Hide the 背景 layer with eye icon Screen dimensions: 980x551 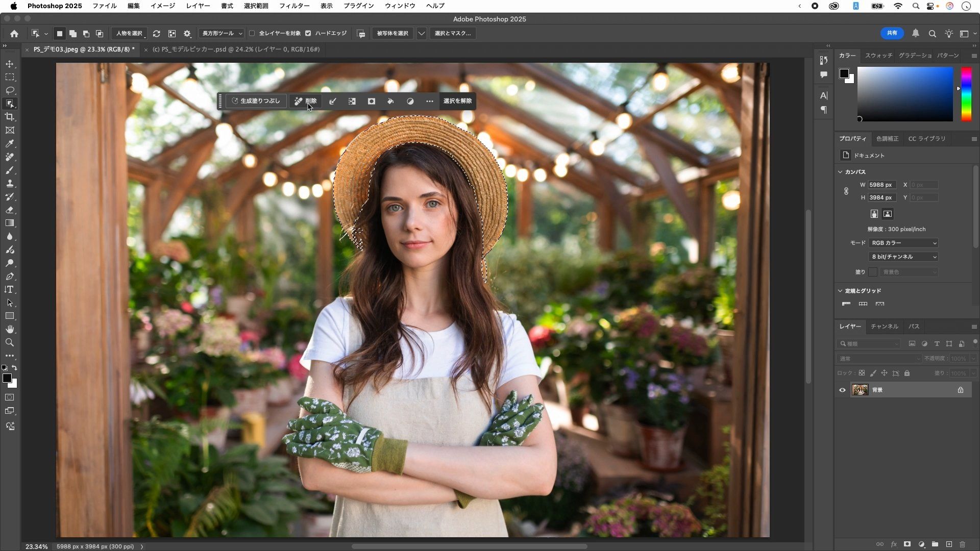click(842, 390)
